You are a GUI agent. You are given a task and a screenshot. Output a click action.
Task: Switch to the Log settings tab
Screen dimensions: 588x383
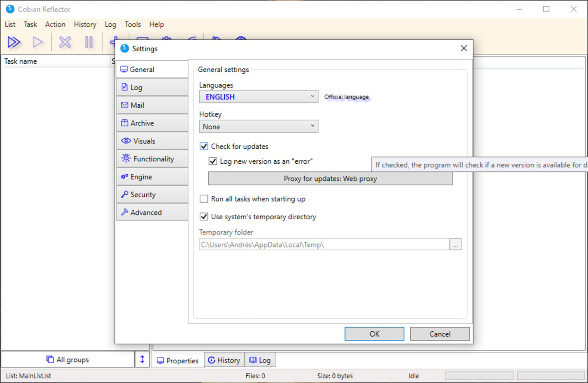click(152, 88)
